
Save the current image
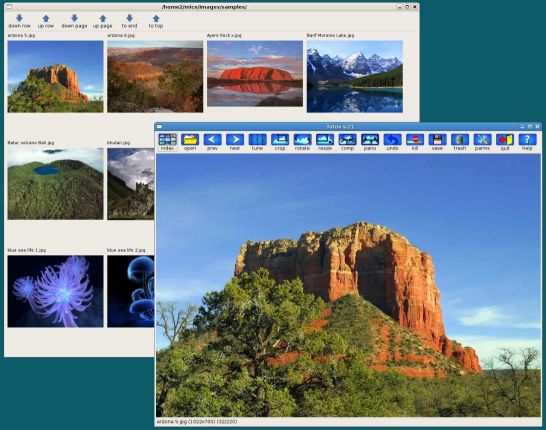tap(437, 142)
